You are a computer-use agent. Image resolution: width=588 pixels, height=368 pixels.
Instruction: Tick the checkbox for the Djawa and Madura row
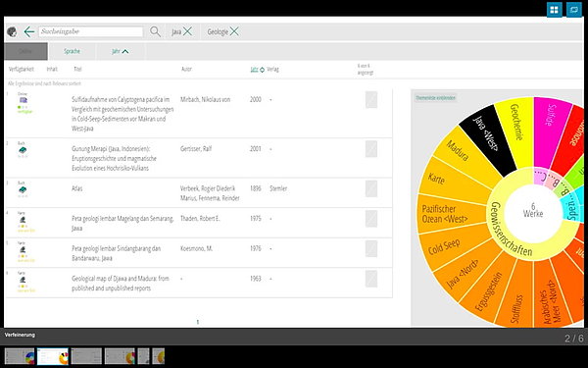[x=371, y=279]
